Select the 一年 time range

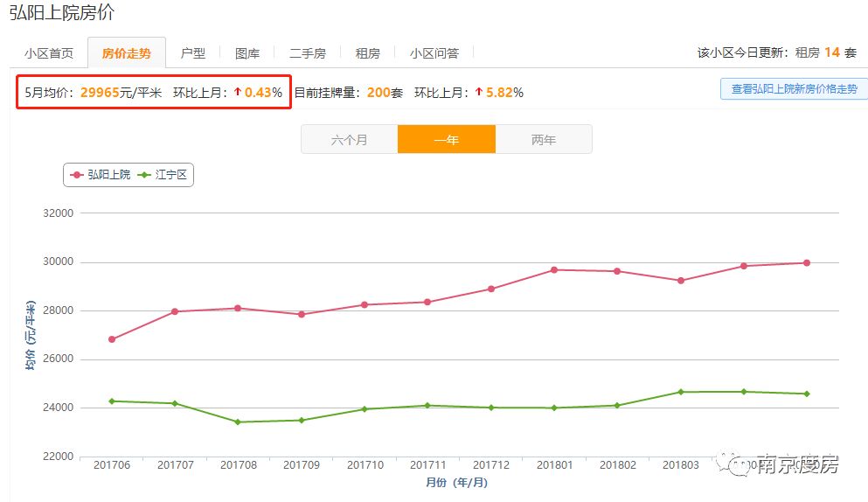pos(446,140)
